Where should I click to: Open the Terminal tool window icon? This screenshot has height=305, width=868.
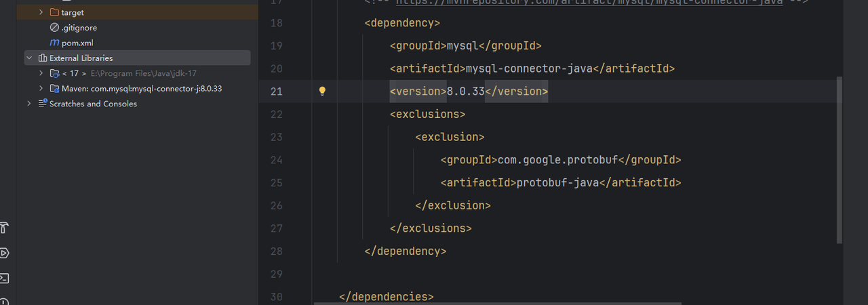[x=4, y=278]
